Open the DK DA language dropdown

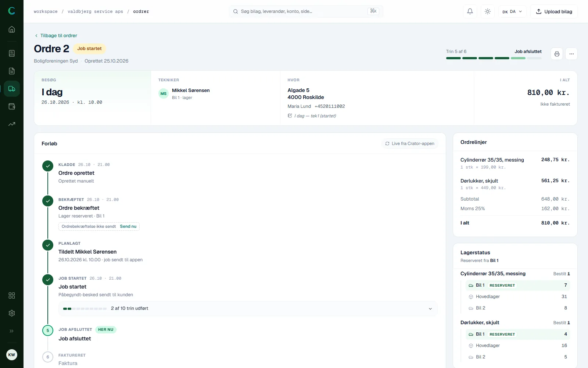[x=512, y=11]
